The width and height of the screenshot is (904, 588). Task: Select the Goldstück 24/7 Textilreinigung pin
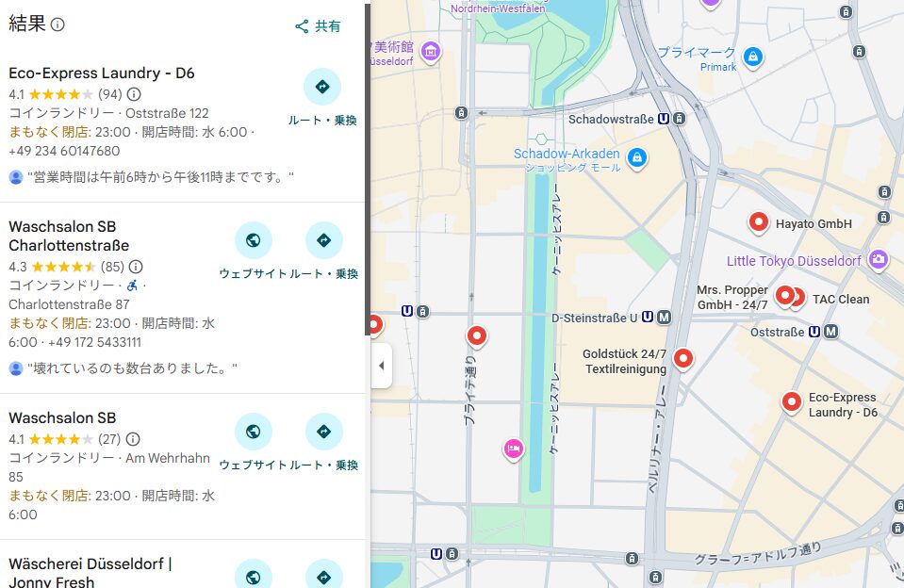click(683, 358)
